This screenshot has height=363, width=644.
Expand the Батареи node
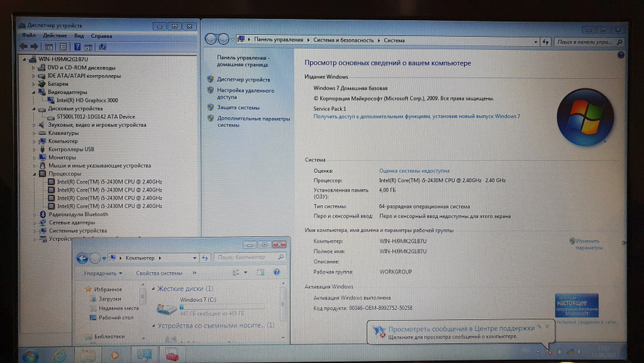click(x=33, y=84)
